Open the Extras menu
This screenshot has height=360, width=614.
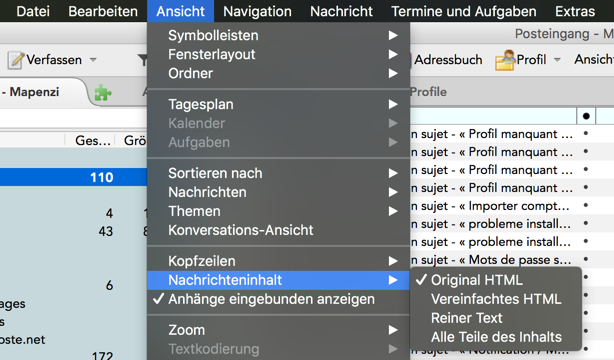575,11
